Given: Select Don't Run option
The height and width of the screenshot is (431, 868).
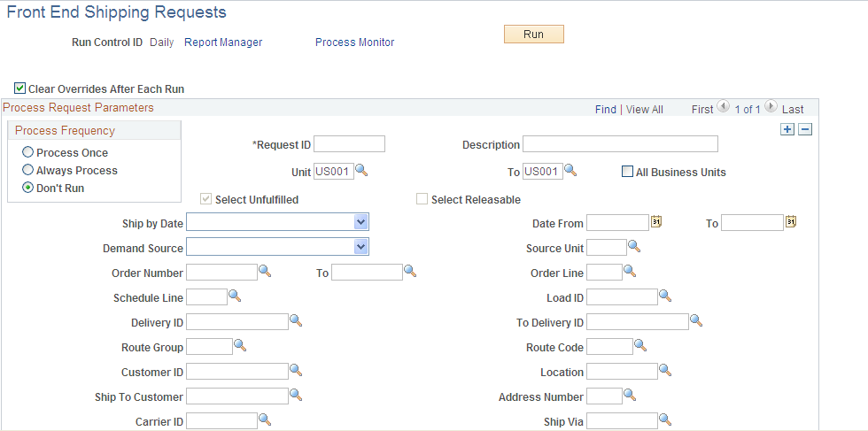Looking at the screenshot, I should pos(27,188).
